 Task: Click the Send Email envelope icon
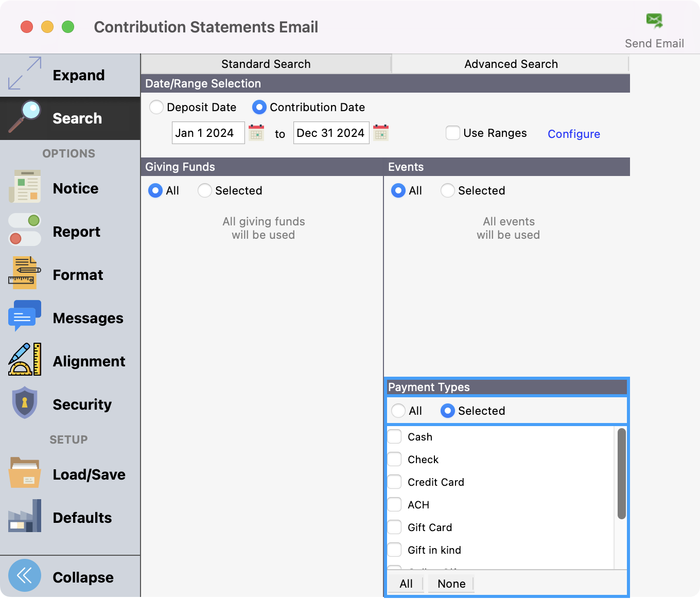[654, 21]
